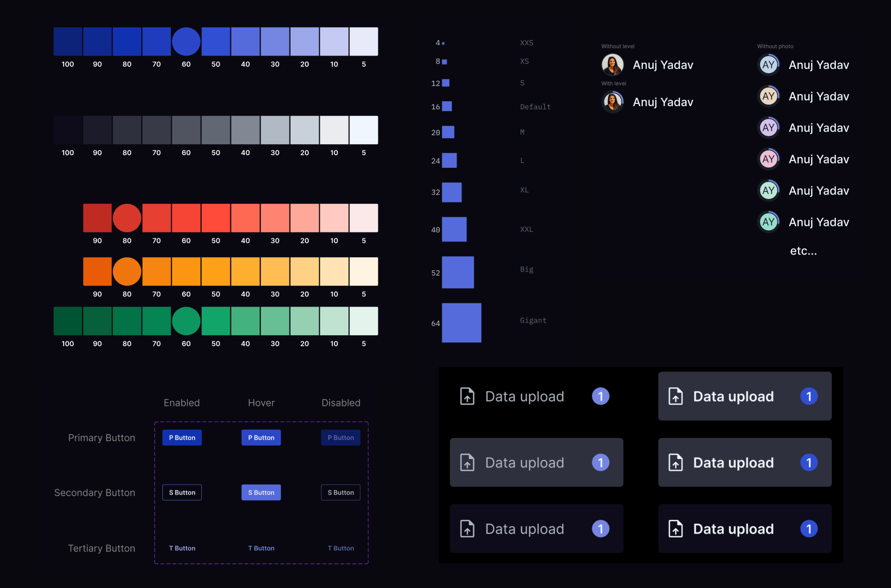Pick the gray 40 swatch
This screenshot has width=891, height=588.
245,130
